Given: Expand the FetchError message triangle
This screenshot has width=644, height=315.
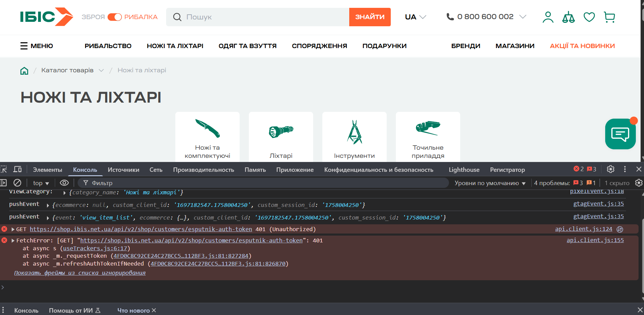Looking at the screenshot, I should click(13, 241).
